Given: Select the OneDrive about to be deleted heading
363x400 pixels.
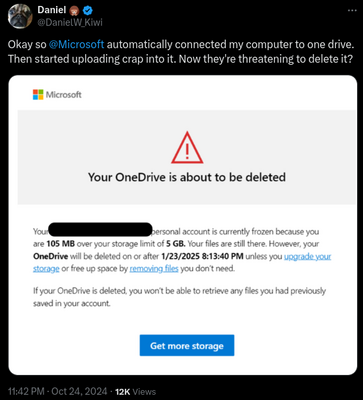Looking at the screenshot, I should [187, 177].
